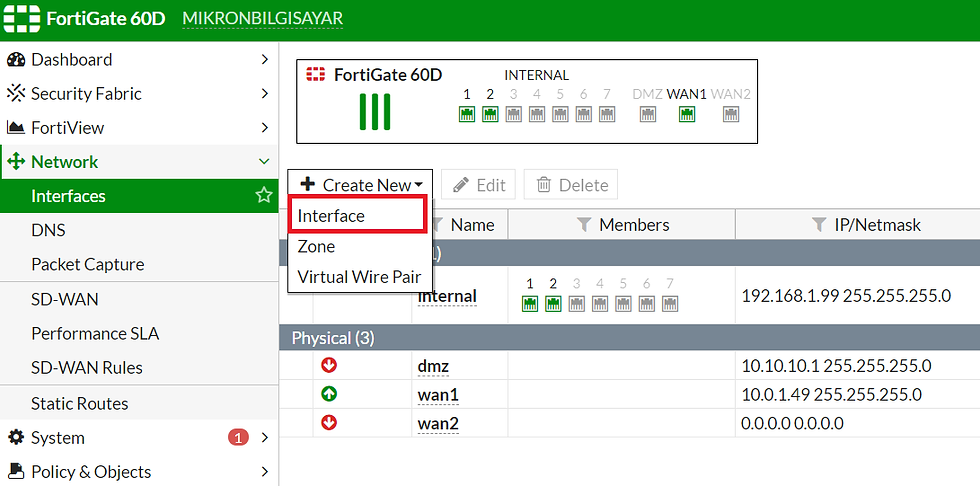Collapse the Network section chevron

264,162
